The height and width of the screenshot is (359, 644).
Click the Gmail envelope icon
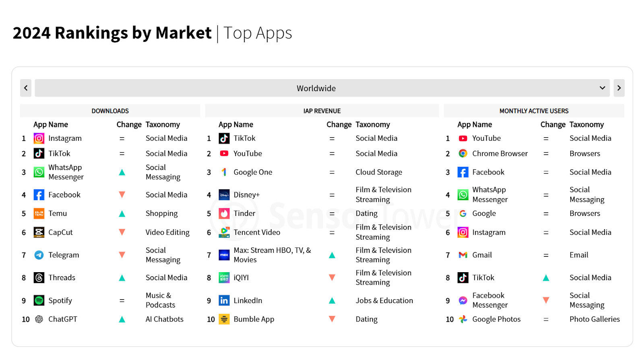(463, 255)
